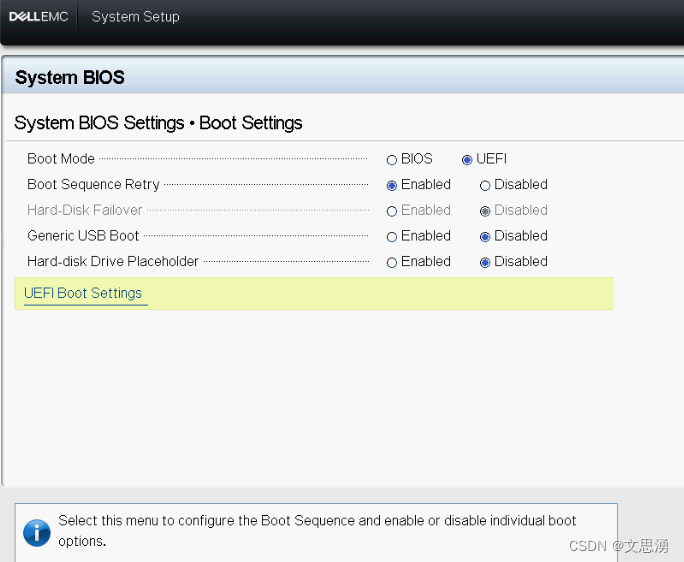Viewport: 684px width, 562px height.
Task: Disable Hard-disk Drive Placeholder
Action: [x=485, y=262]
